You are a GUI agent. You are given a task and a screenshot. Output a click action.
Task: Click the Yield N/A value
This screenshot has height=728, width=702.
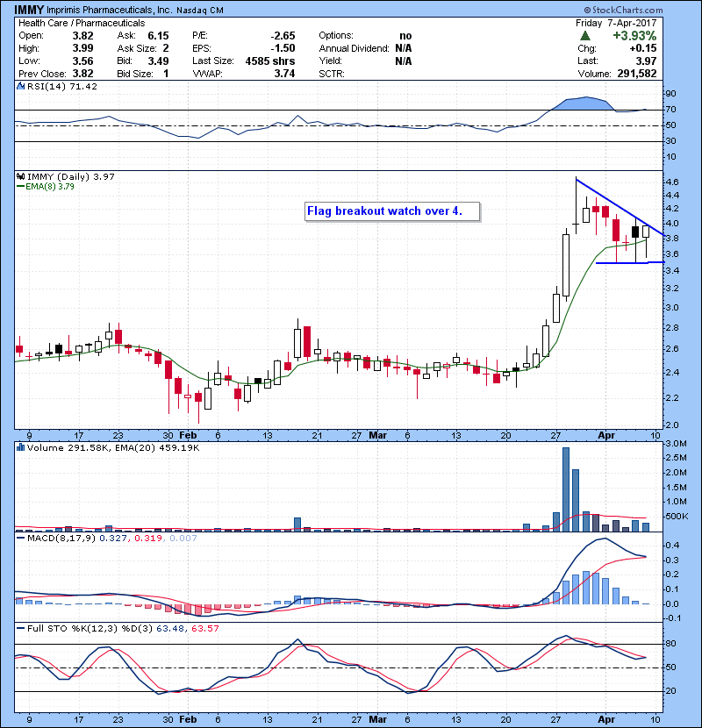pyautogui.click(x=404, y=61)
